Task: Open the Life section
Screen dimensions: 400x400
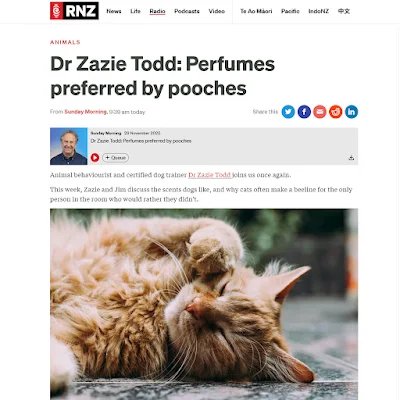Action: pos(135,11)
